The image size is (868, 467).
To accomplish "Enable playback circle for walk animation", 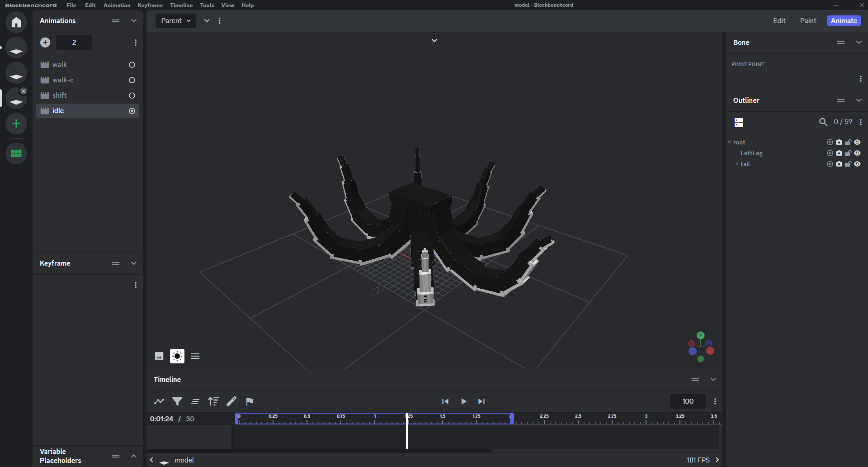I will [x=132, y=65].
